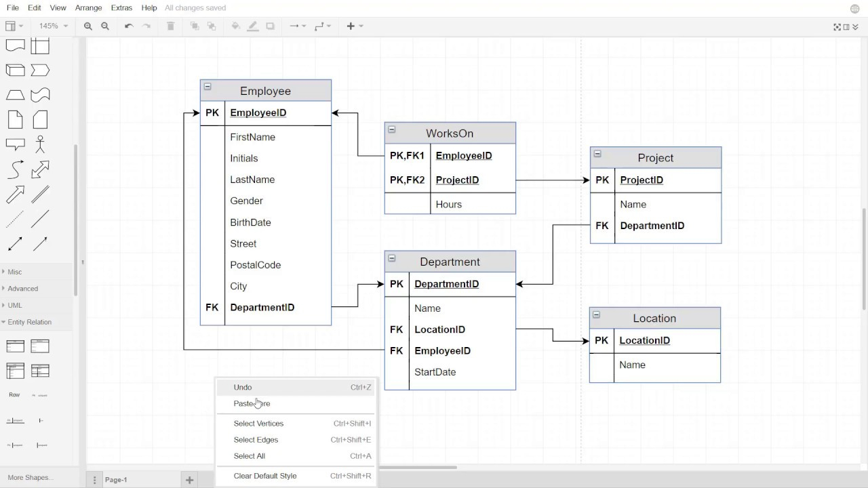Open the Edit menu
The image size is (868, 488).
[35, 8]
